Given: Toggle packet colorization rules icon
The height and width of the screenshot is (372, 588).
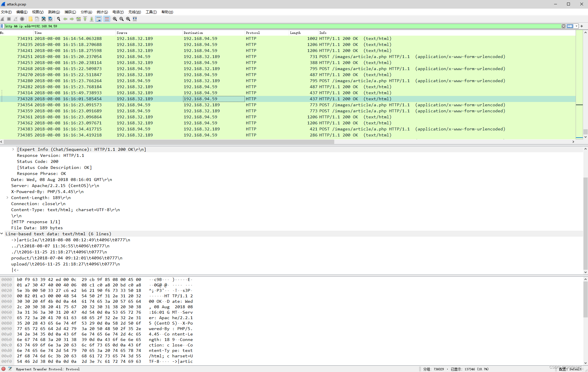Looking at the screenshot, I should (107, 19).
